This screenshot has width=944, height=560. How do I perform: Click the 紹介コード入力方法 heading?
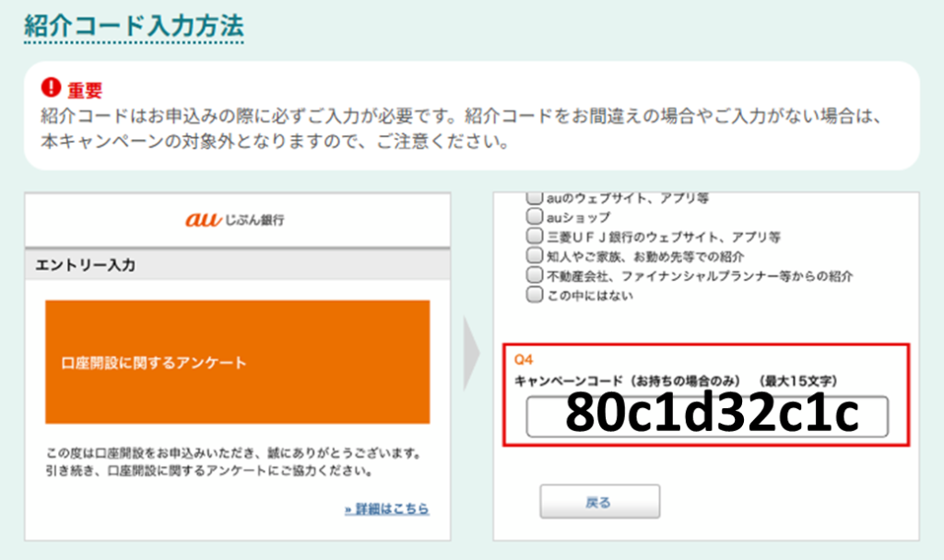pyautogui.click(x=134, y=25)
